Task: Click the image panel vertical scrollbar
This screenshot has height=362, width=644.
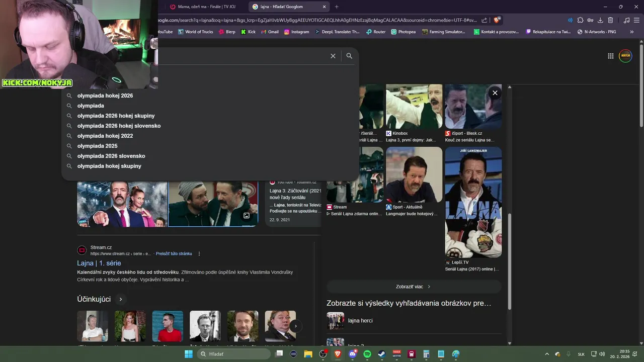Action: (x=510, y=261)
